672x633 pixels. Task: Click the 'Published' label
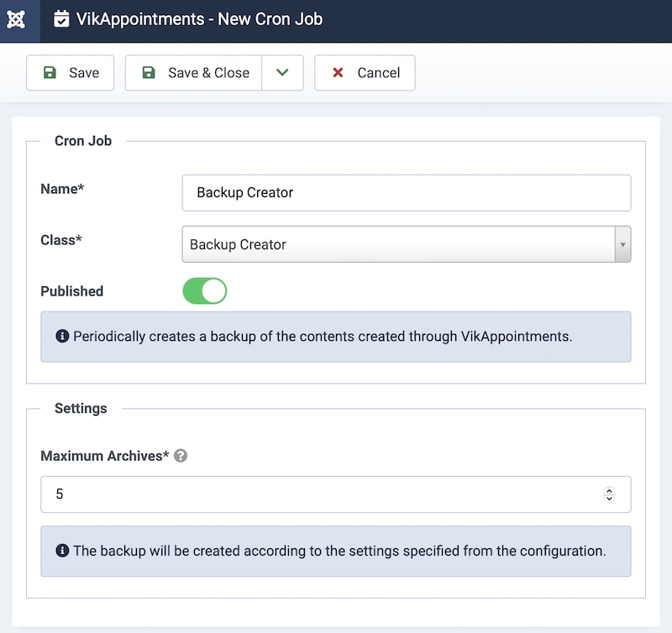coord(72,291)
